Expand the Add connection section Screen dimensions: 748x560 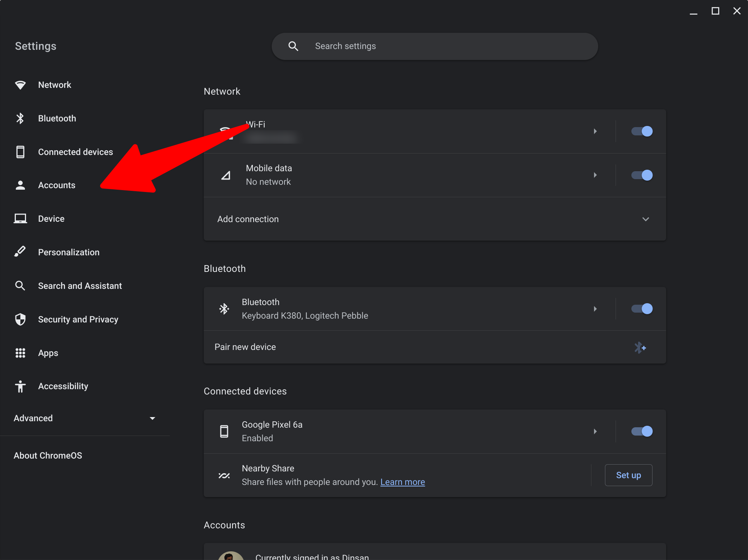pyautogui.click(x=645, y=219)
